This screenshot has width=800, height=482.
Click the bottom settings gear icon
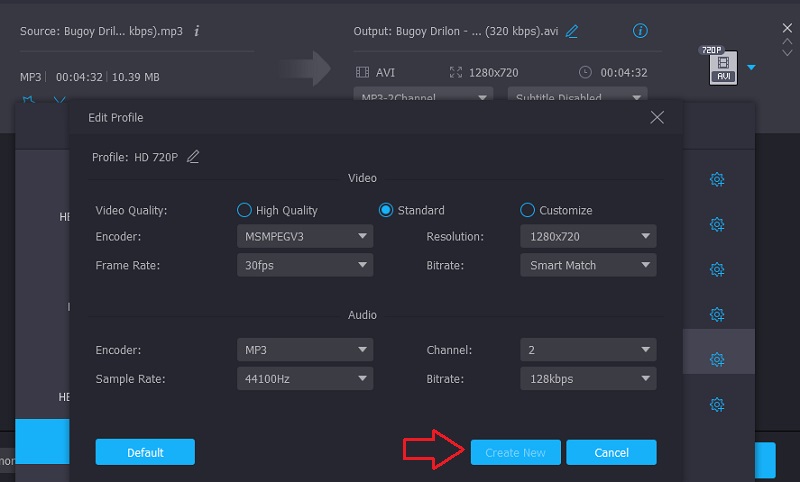716,405
